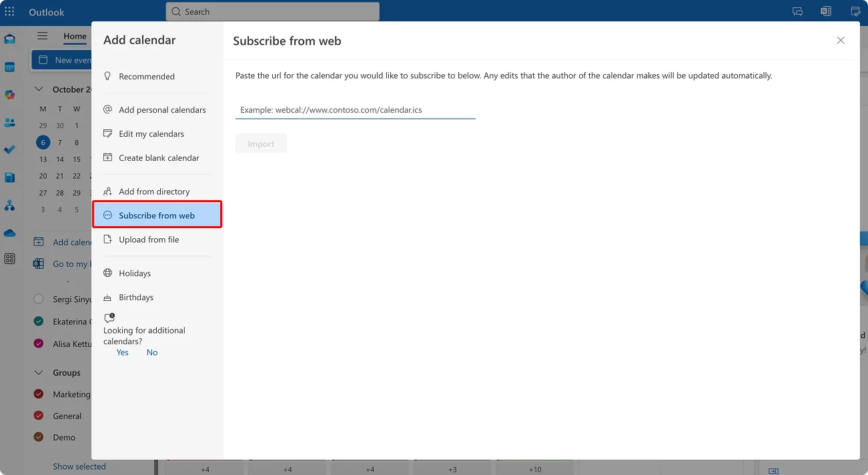
Task: Open the chat panel icon in the header
Action: click(x=797, y=11)
